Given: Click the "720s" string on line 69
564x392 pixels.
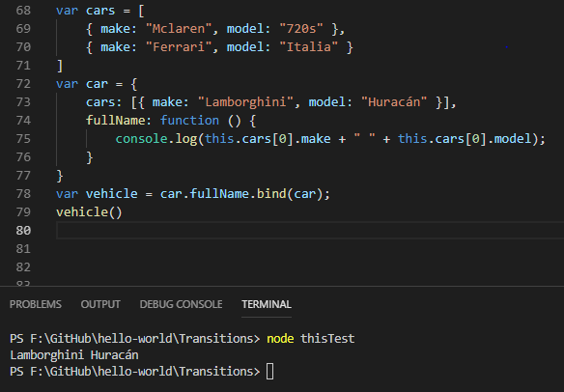Looking at the screenshot, I should [301, 29].
